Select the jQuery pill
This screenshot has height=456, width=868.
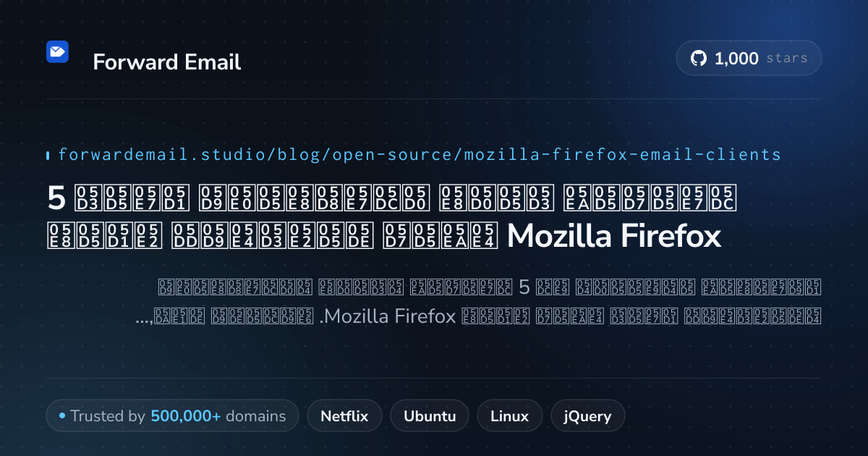(x=588, y=416)
